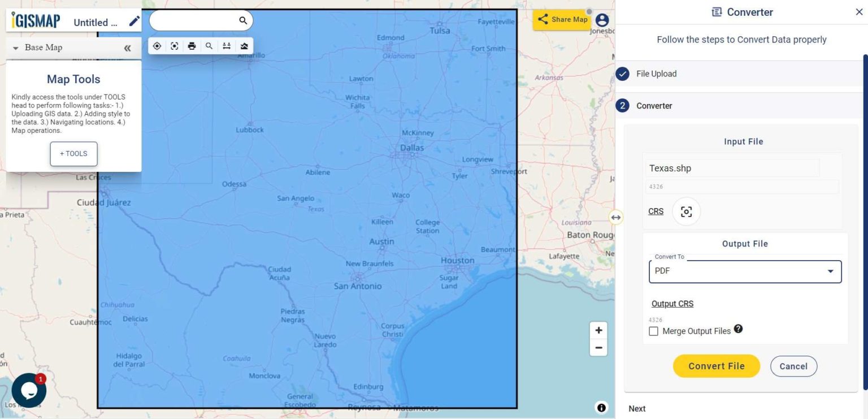Zoom in the map with plus button
868x419 pixels.
click(598, 330)
